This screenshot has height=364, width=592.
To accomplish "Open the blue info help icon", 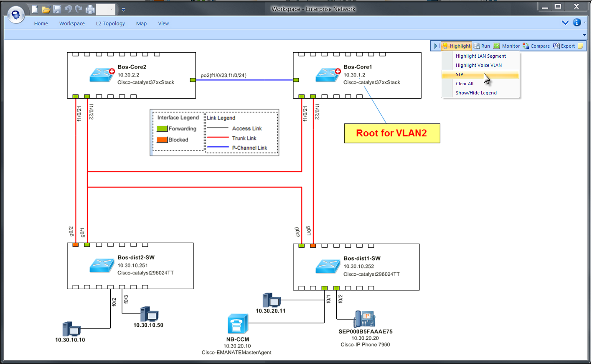I will 577,23.
